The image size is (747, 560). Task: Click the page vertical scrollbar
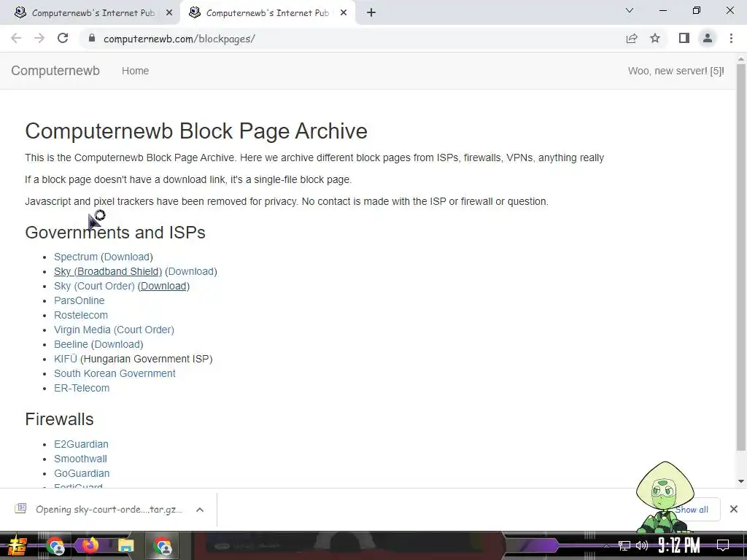pyautogui.click(x=741, y=257)
